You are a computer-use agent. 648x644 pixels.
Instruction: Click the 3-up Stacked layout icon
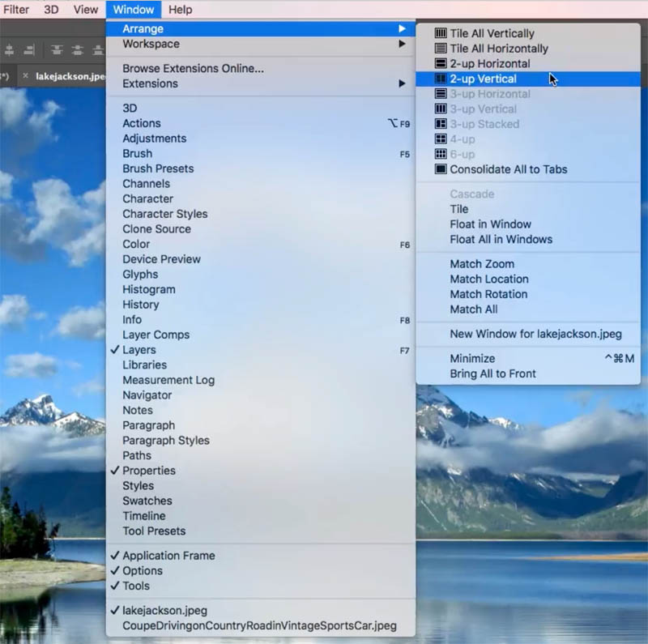click(441, 124)
